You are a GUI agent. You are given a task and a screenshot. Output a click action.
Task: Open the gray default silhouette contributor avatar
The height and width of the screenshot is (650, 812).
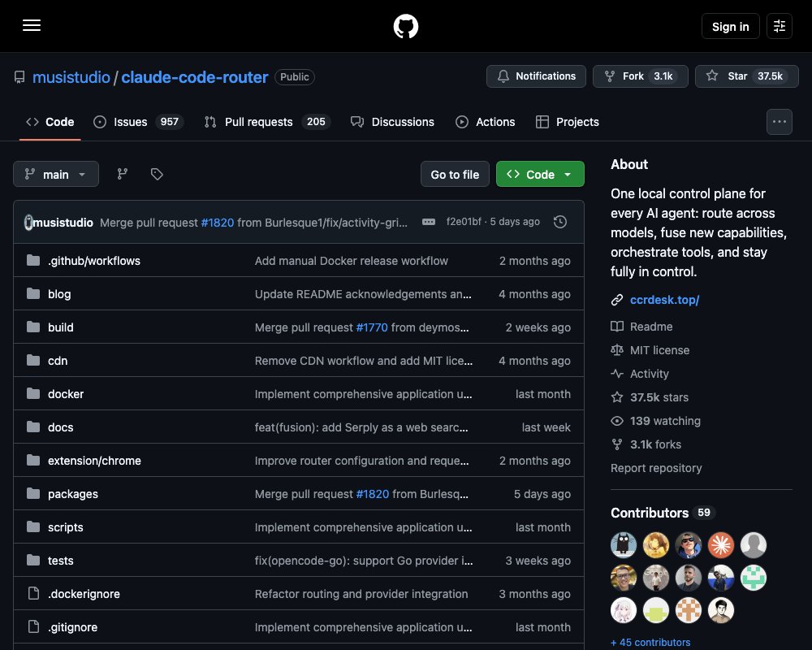click(753, 544)
